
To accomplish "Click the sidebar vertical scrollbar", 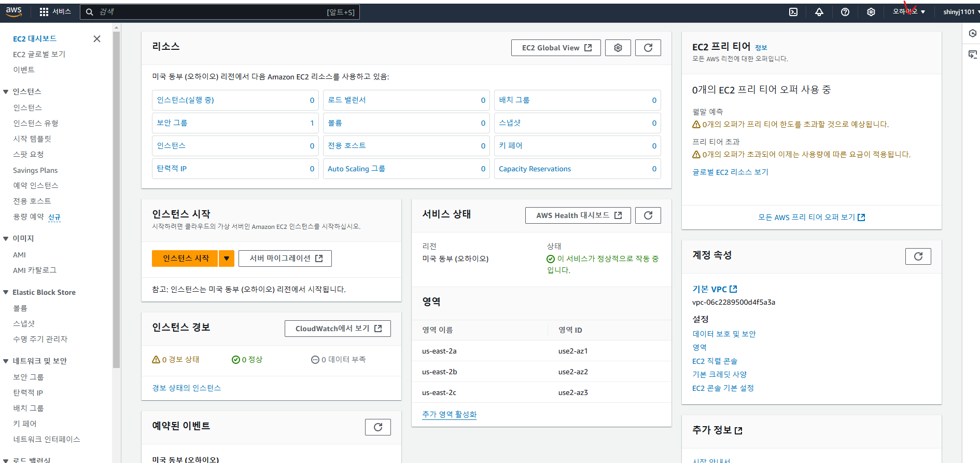I will click(116, 200).
